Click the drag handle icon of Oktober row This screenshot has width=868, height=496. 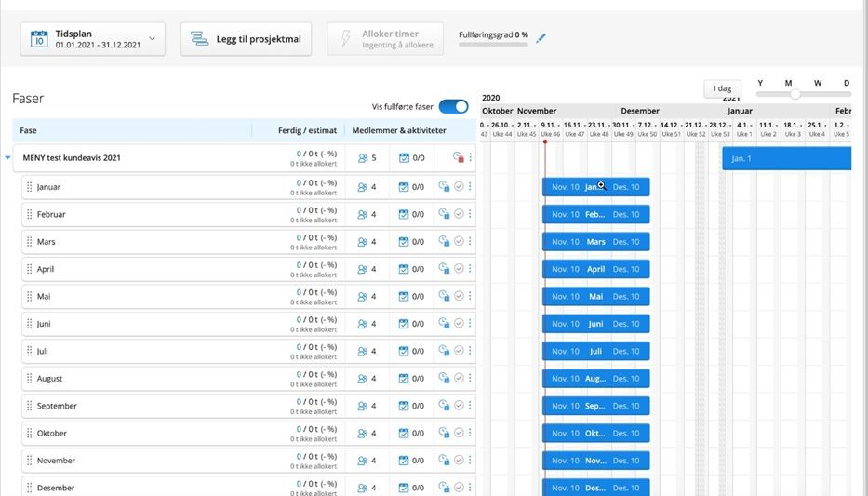click(x=30, y=433)
